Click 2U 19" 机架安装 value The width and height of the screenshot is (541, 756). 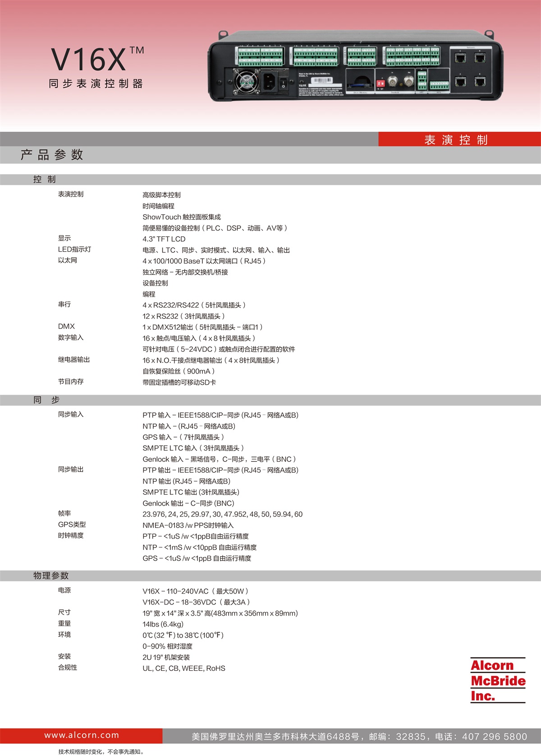166,657
